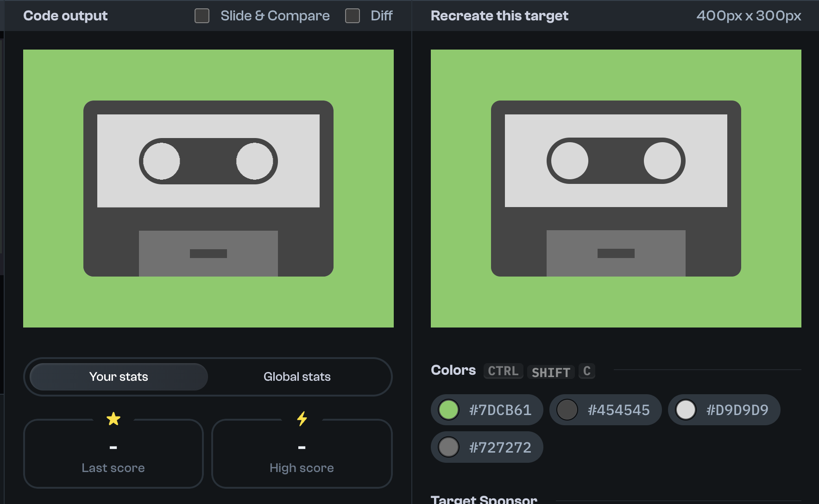819x504 pixels.
Task: Click the C key hint
Action: click(x=587, y=371)
